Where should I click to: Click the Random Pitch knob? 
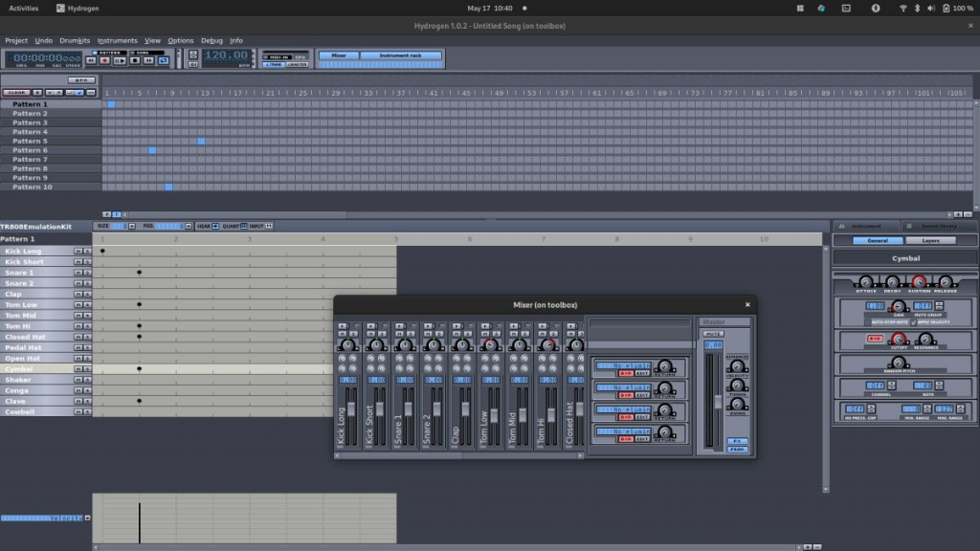click(x=898, y=363)
